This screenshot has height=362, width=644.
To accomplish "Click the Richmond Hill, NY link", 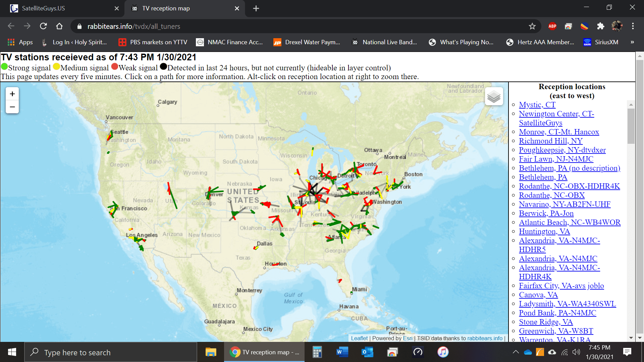I will [x=550, y=141].
